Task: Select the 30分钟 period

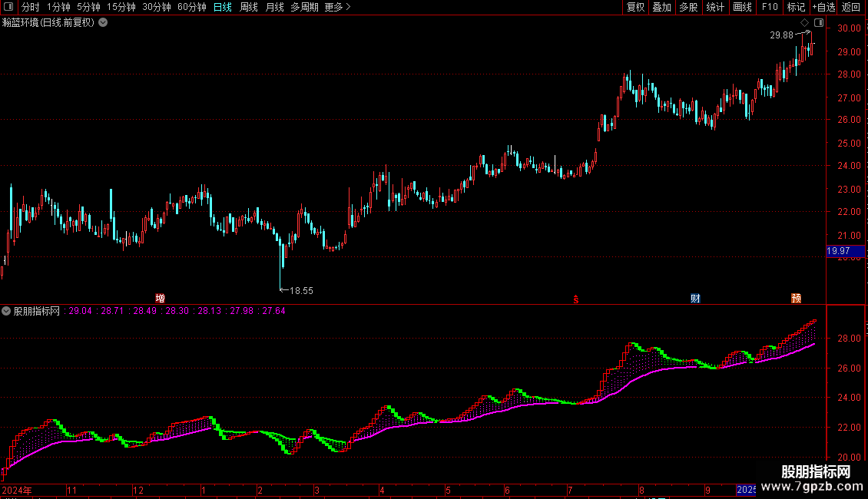Action: tap(156, 7)
